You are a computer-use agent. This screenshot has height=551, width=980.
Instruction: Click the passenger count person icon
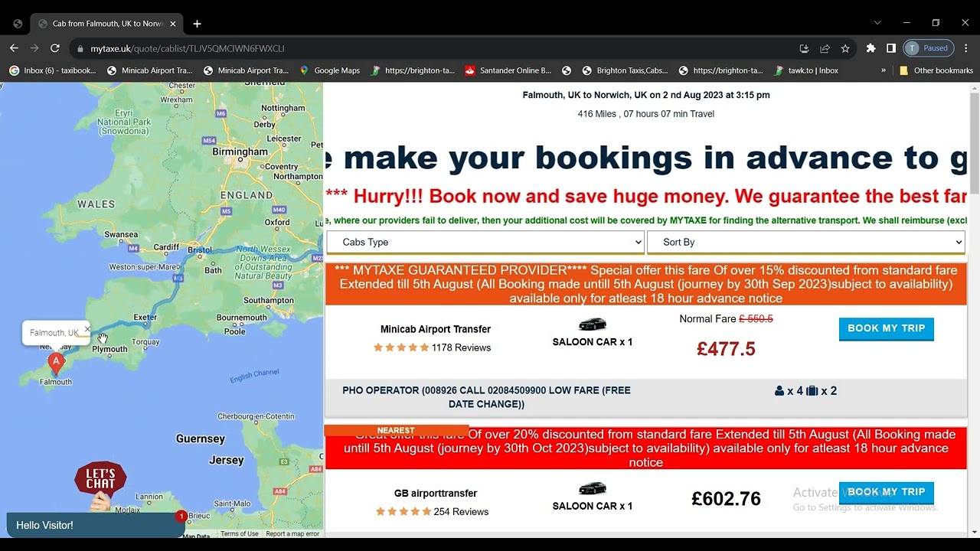[x=779, y=391]
